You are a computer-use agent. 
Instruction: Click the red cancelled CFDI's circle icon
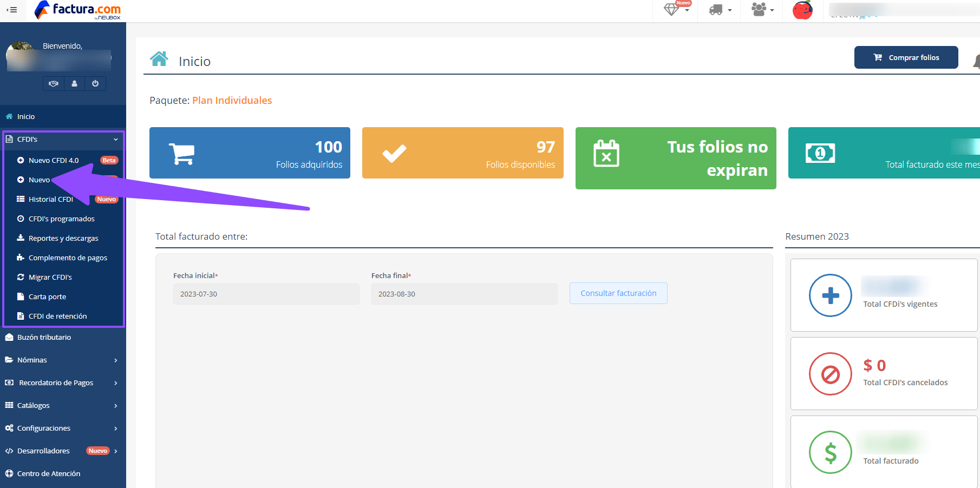pos(830,374)
